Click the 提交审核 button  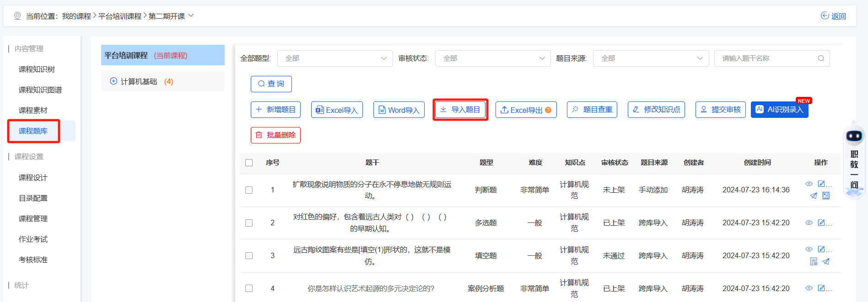point(720,110)
